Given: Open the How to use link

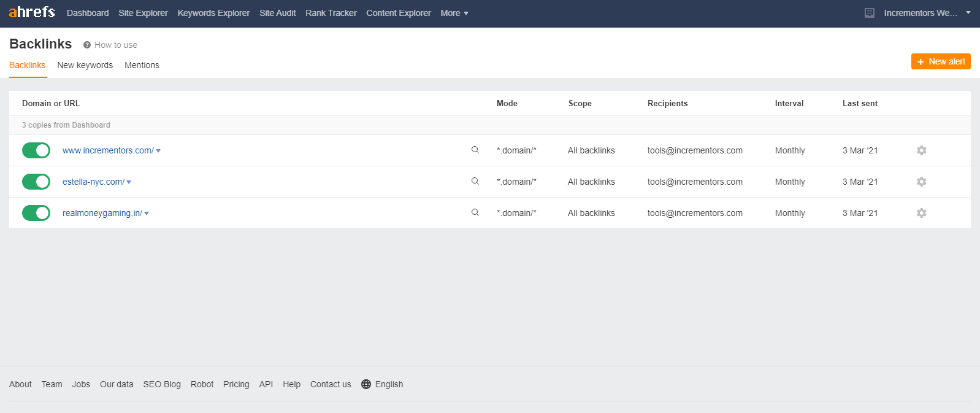Looking at the screenshot, I should (x=116, y=45).
